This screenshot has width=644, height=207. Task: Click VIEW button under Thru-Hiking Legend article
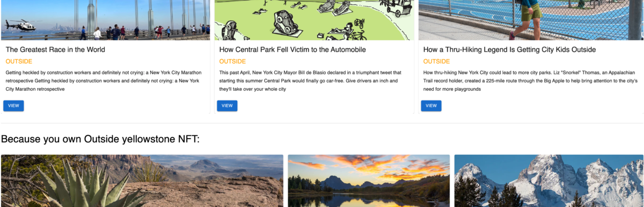431,105
